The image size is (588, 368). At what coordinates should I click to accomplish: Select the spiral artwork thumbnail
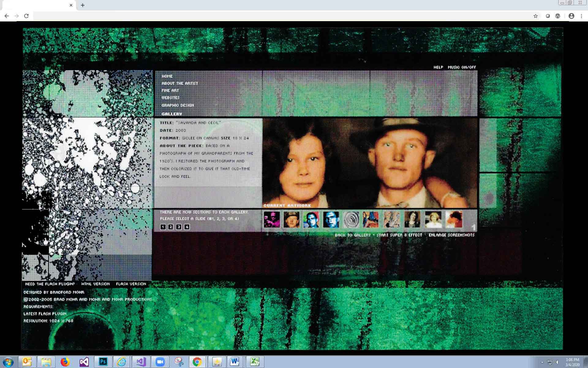351,220
